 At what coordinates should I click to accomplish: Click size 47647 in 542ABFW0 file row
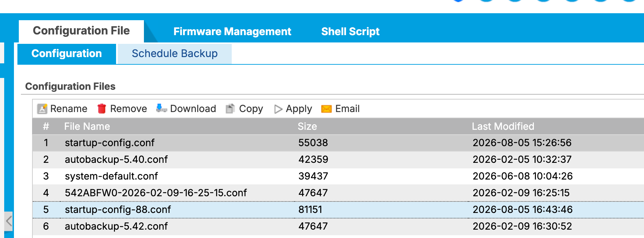(313, 193)
